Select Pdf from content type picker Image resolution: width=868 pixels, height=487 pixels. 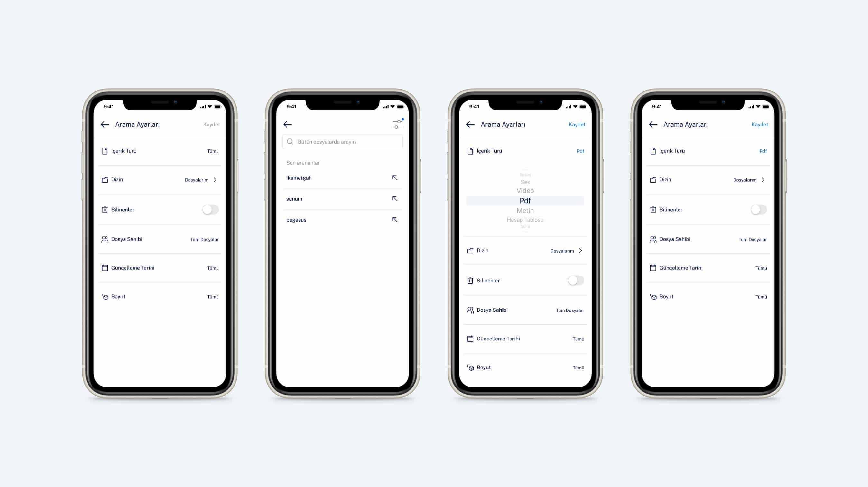point(525,200)
